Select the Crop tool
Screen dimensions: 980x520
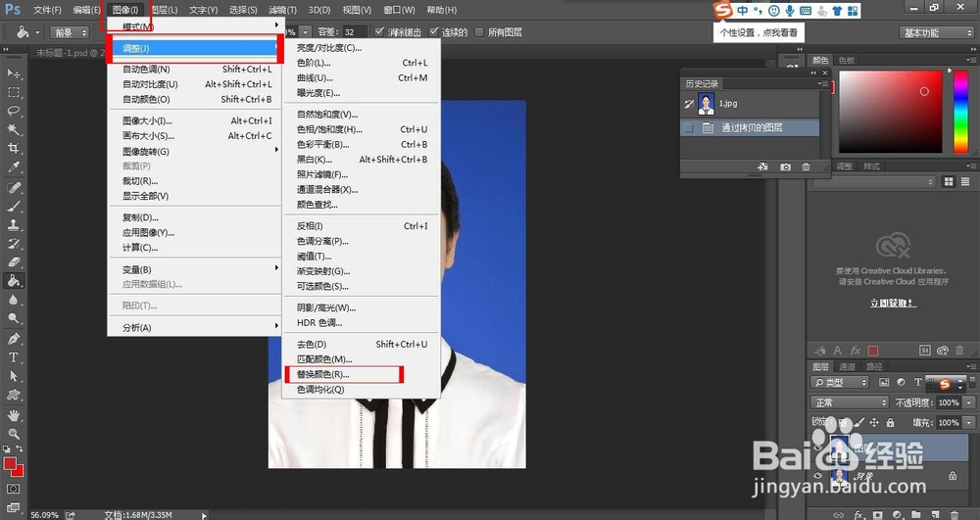14,149
